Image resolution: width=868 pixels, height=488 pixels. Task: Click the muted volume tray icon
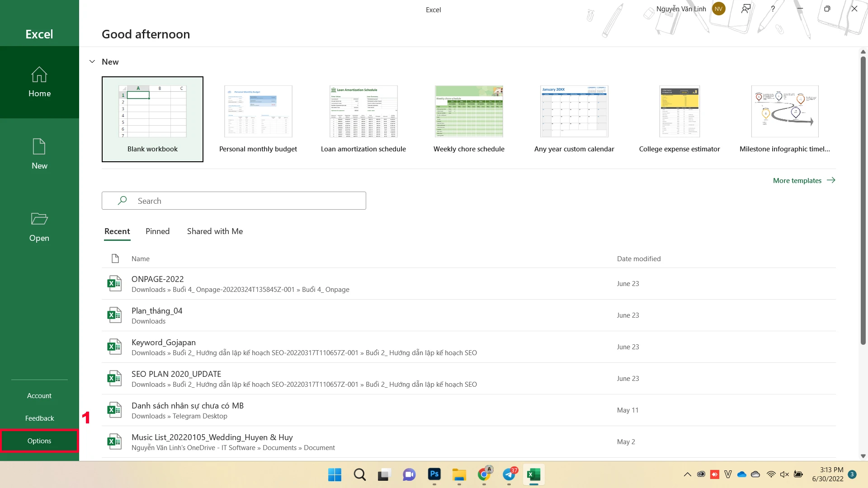click(x=784, y=474)
